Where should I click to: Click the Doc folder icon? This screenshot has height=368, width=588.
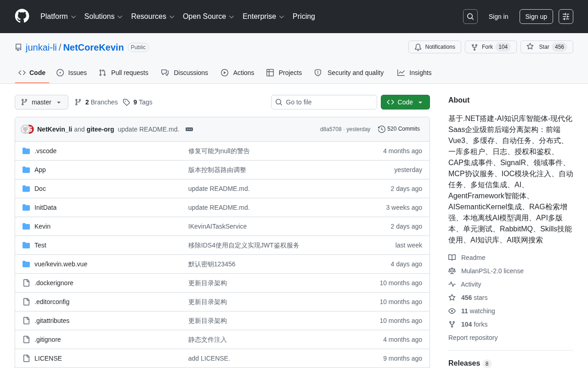point(26,189)
